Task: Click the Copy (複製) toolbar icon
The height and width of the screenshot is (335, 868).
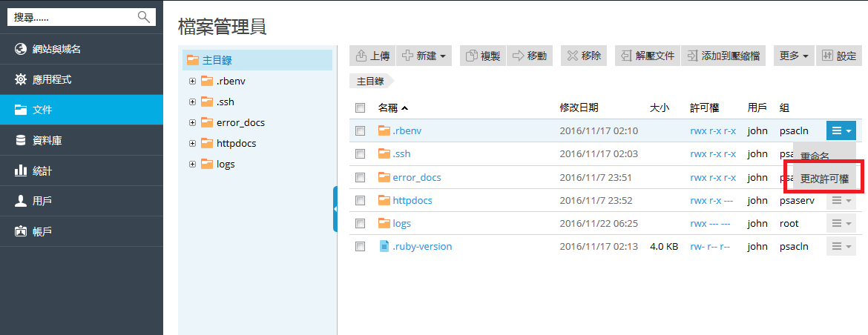Action: click(471, 56)
